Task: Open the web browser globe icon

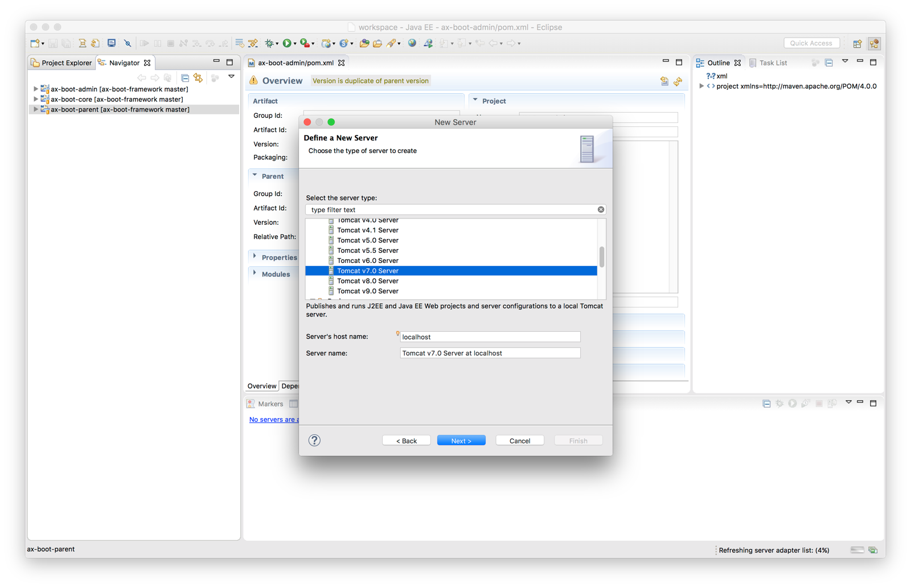Action: [412, 43]
